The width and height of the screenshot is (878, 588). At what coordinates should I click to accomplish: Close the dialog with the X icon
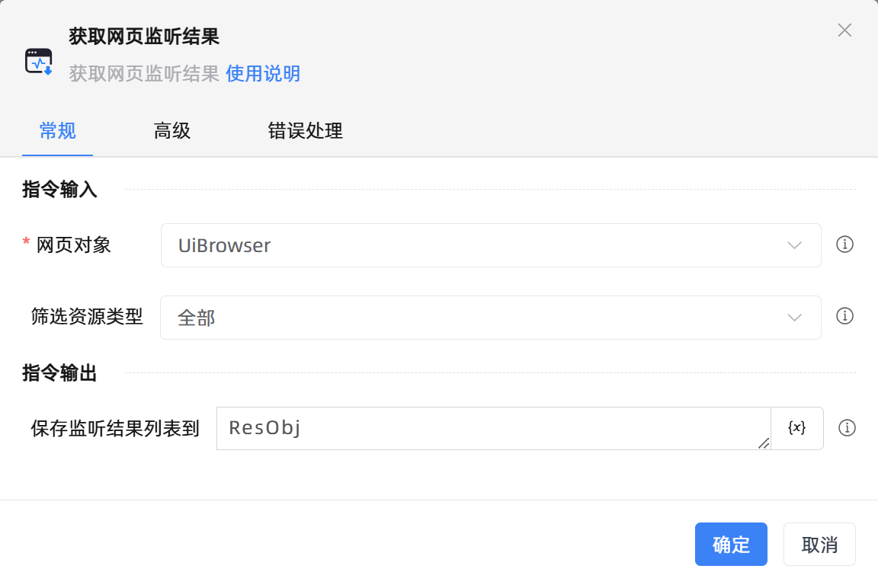coord(844,30)
